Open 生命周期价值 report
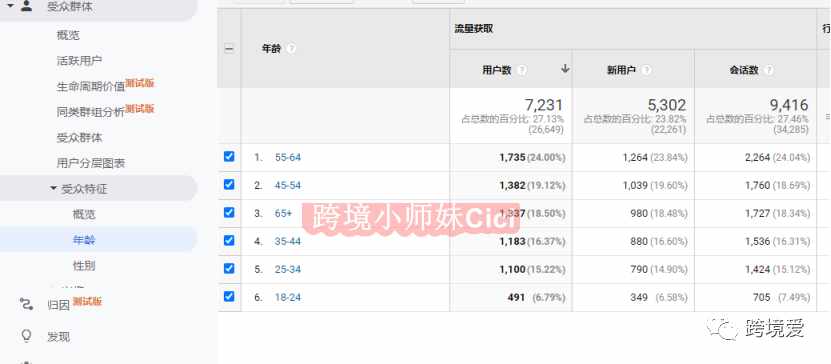This screenshot has width=831, height=364. pyautogui.click(x=91, y=86)
